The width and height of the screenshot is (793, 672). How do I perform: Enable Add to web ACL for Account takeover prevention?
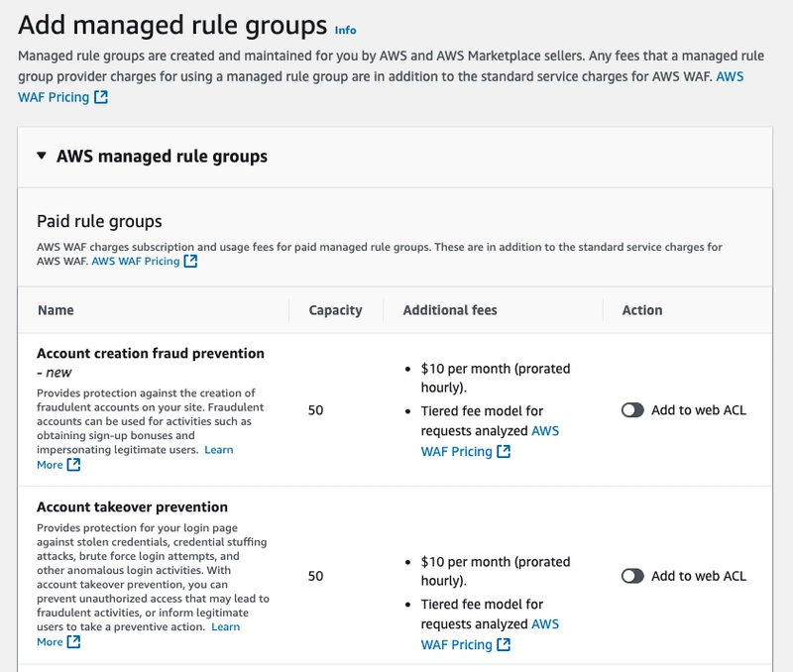pyautogui.click(x=632, y=576)
